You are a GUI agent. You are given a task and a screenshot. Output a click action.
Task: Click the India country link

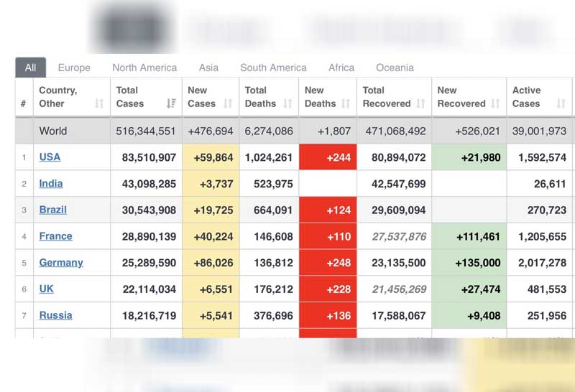coord(50,184)
